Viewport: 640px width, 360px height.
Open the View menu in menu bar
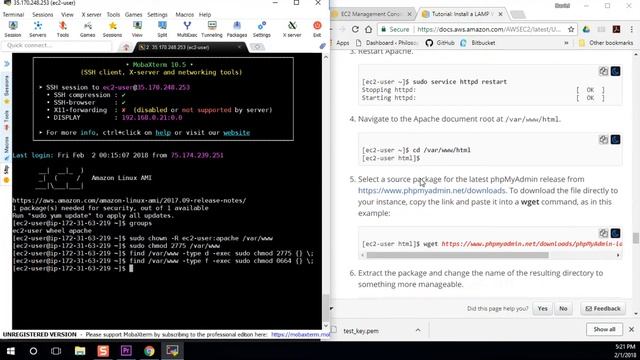click(x=67, y=15)
